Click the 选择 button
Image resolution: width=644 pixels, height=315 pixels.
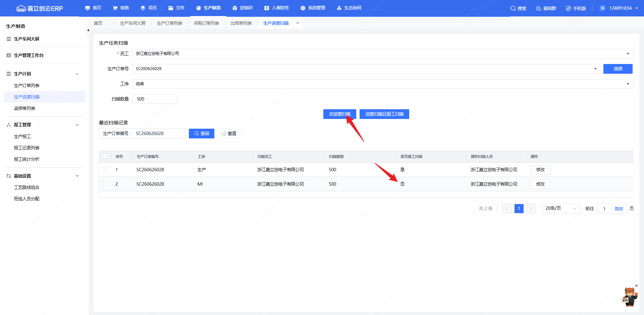click(x=618, y=69)
